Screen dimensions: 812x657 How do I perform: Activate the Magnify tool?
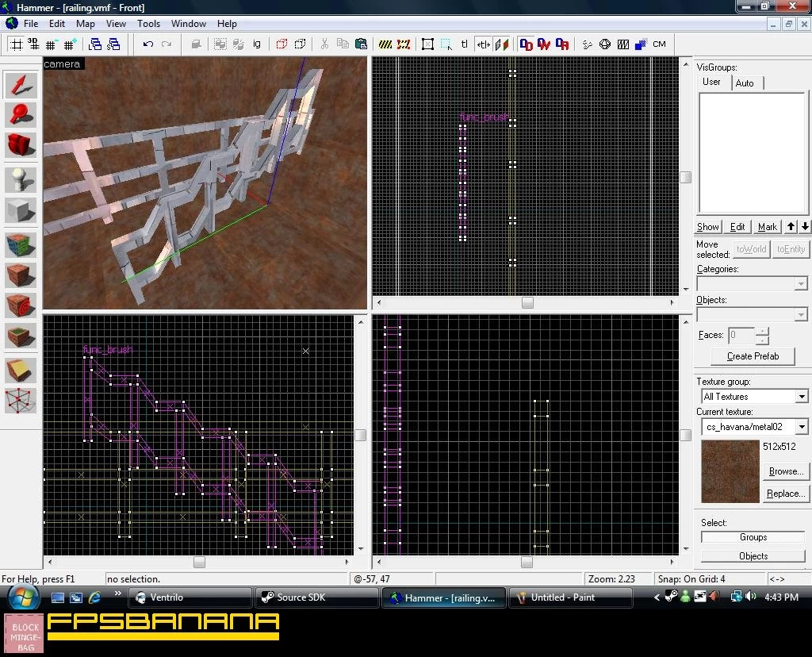coord(20,114)
